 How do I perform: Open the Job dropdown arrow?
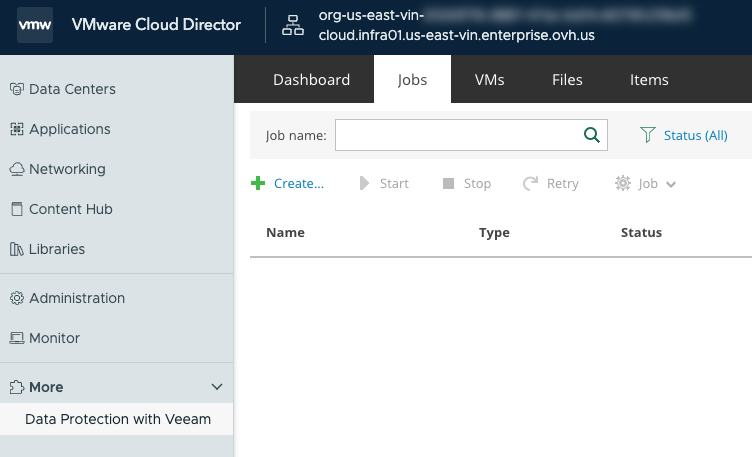coord(671,184)
